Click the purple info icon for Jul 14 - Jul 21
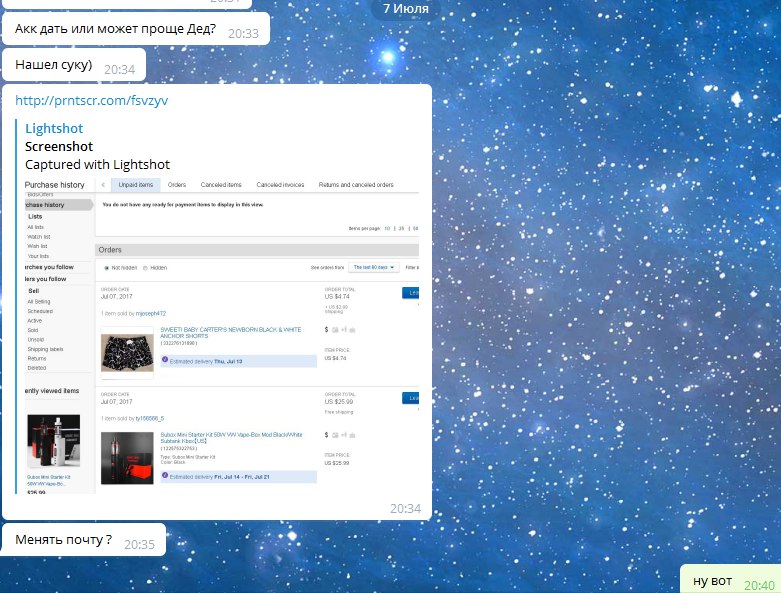Screen dimensions: 781x593 click(165, 476)
